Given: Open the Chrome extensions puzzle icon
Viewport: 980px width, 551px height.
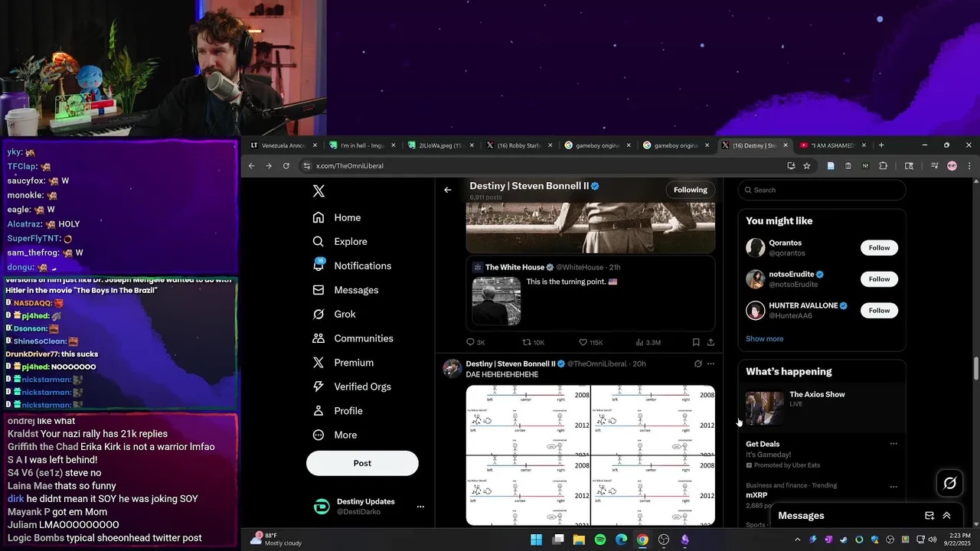Looking at the screenshot, I should 883,166.
